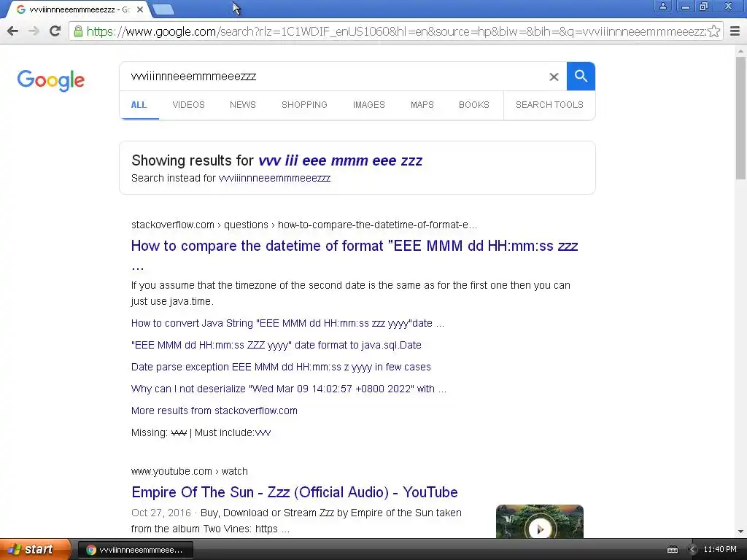Click the 11:40 PM clock
This screenshot has height=560, width=747.
[x=720, y=550]
